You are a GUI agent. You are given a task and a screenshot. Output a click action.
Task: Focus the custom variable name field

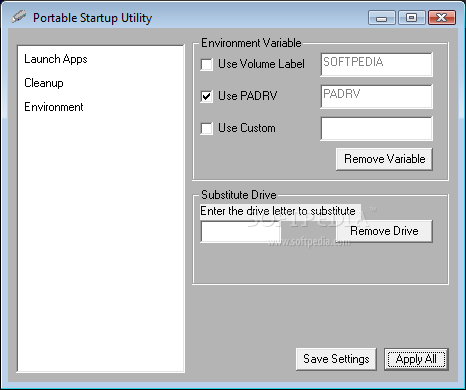pyautogui.click(x=377, y=128)
